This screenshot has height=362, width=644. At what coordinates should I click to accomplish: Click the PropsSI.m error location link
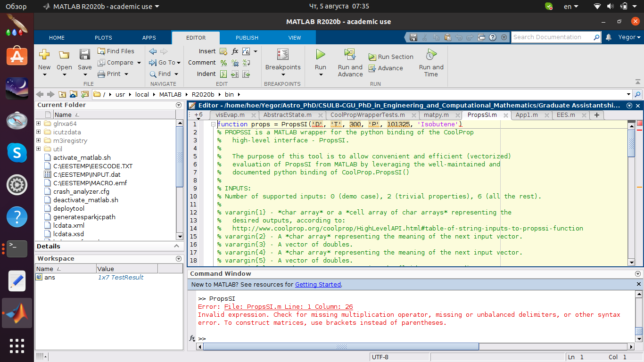tap(288, 307)
